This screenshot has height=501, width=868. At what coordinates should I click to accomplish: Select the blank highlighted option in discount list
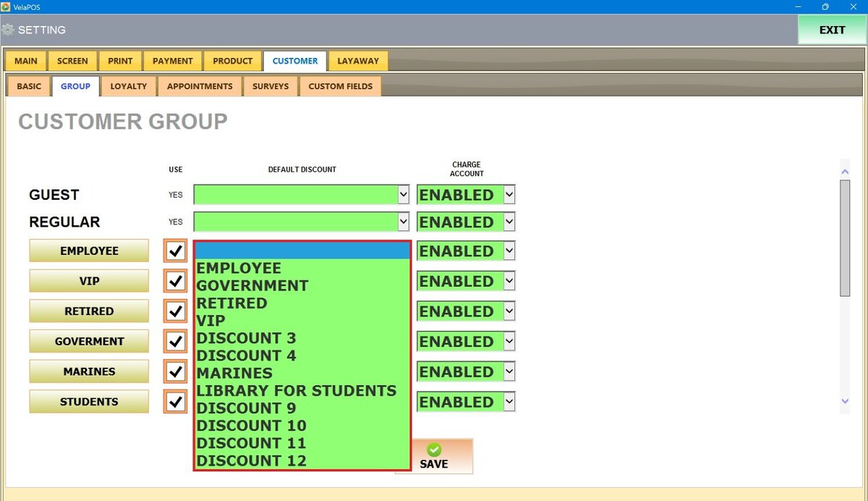302,250
